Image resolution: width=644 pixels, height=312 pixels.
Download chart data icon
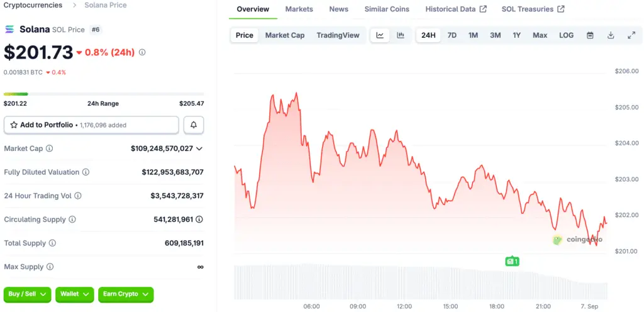611,35
